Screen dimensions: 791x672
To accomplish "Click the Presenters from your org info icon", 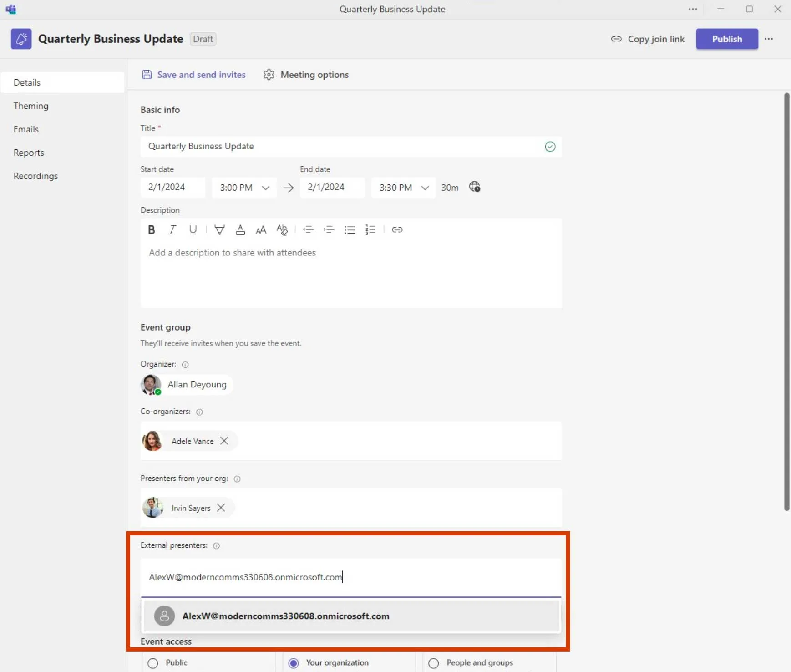I will [237, 479].
